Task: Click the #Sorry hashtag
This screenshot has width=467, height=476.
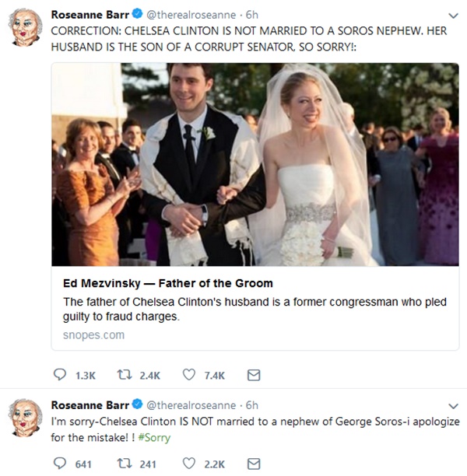Action: [155, 437]
